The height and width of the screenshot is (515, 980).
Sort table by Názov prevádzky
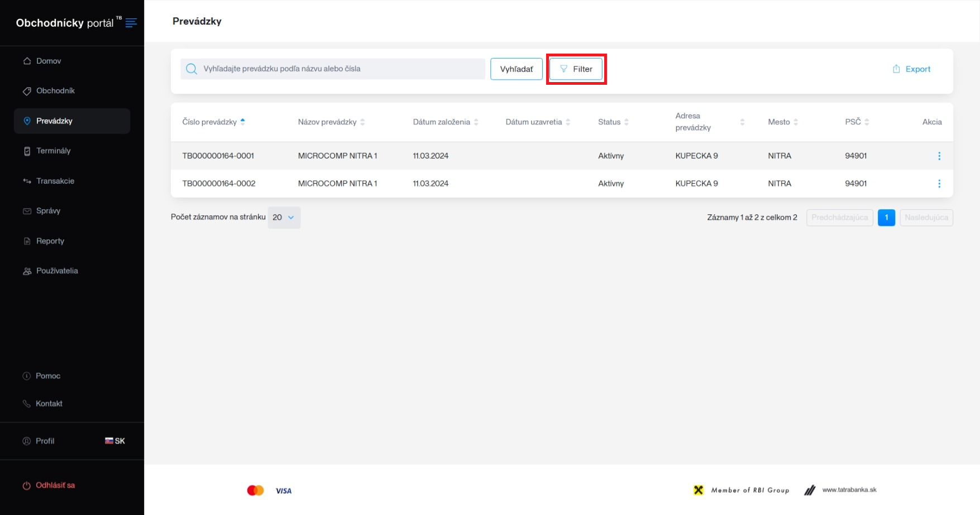coord(362,122)
